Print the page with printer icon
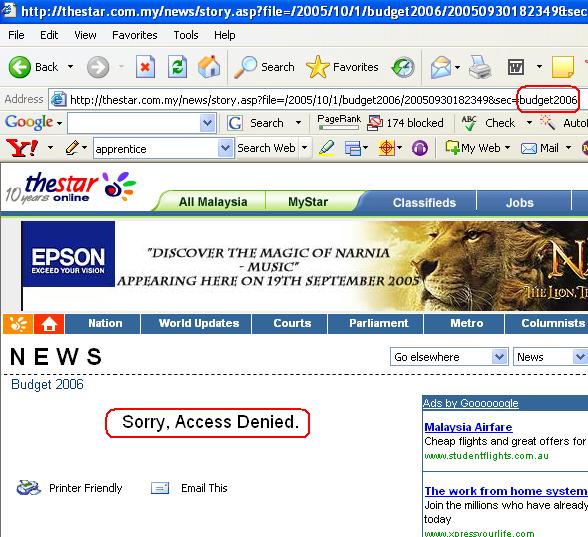588x537 pixels. click(480, 67)
